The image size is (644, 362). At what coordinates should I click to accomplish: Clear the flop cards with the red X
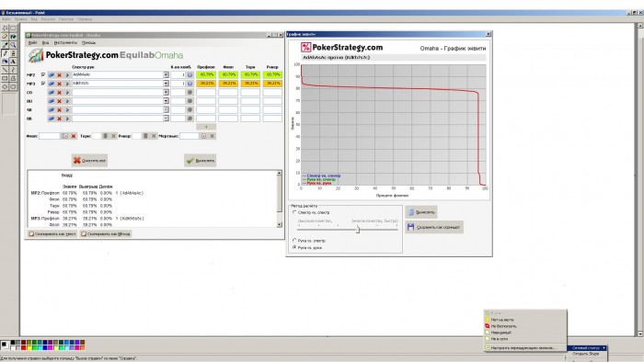74,136
